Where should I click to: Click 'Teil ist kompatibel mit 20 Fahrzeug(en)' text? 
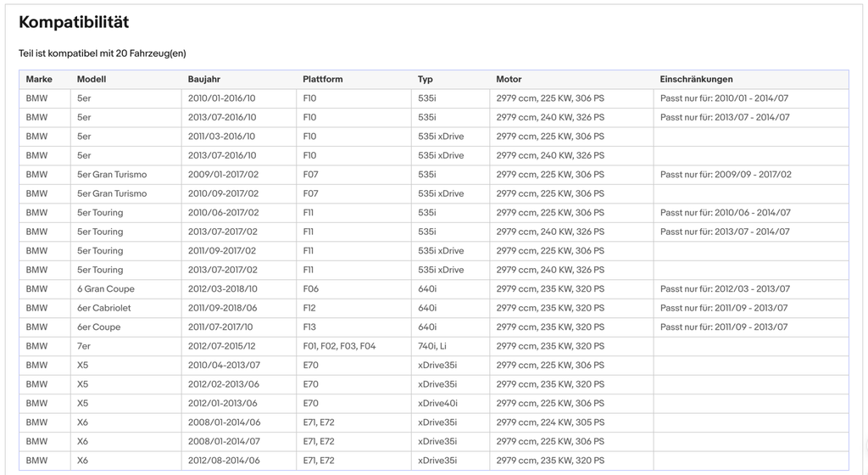click(x=103, y=53)
